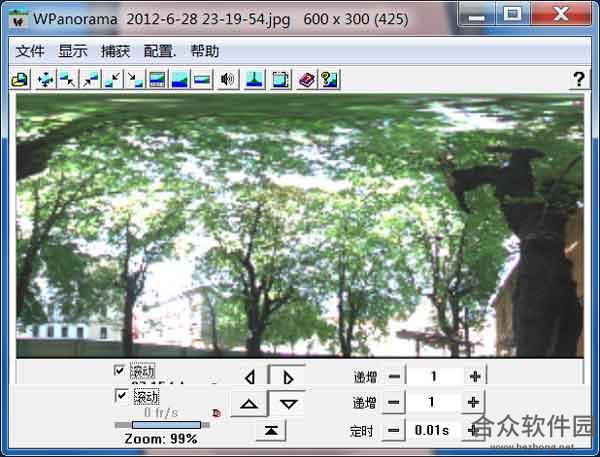Click the open image file toolbar icon
The image size is (600, 457).
pyautogui.click(x=20, y=80)
